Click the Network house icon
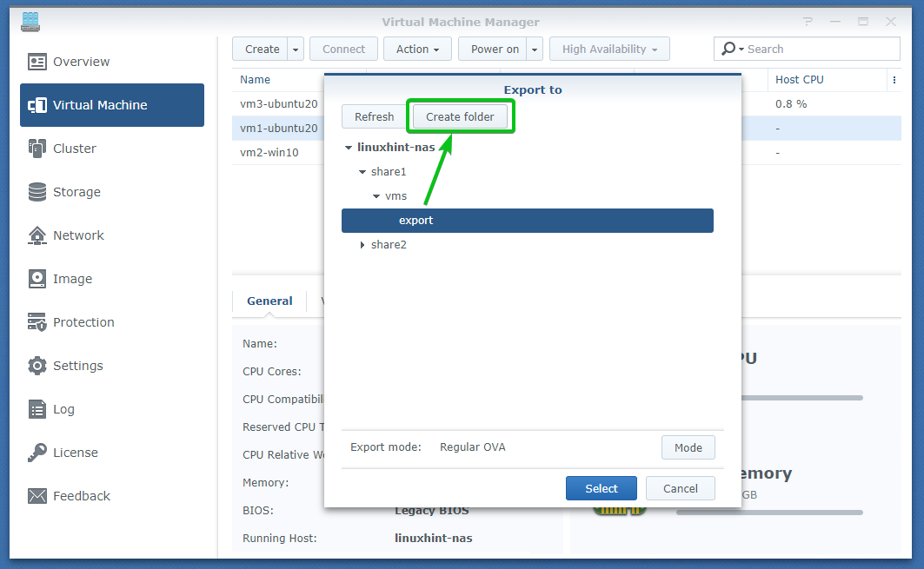Screen dimensions: 924x569 click(x=37, y=235)
